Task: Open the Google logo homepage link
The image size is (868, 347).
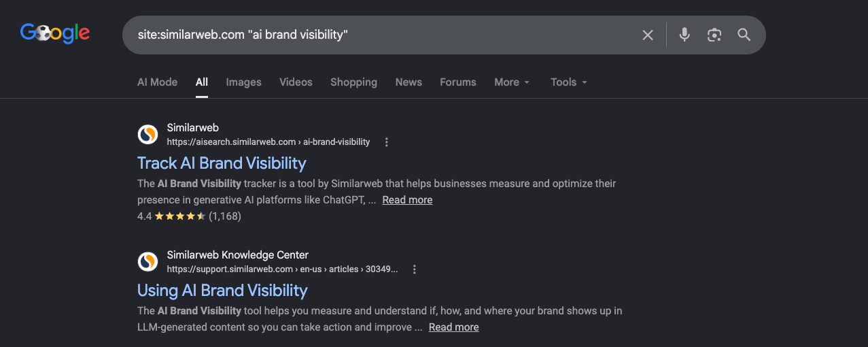Action: [x=55, y=33]
